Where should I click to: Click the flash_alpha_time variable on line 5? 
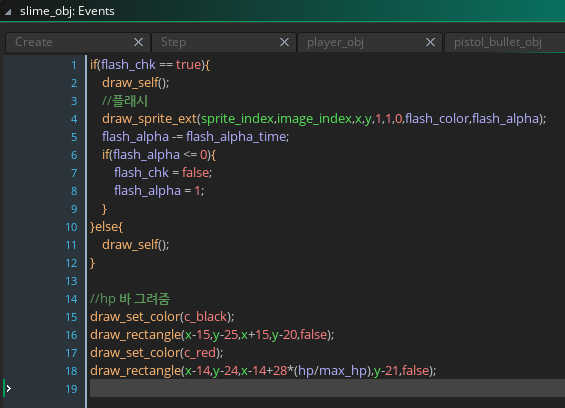[236, 137]
